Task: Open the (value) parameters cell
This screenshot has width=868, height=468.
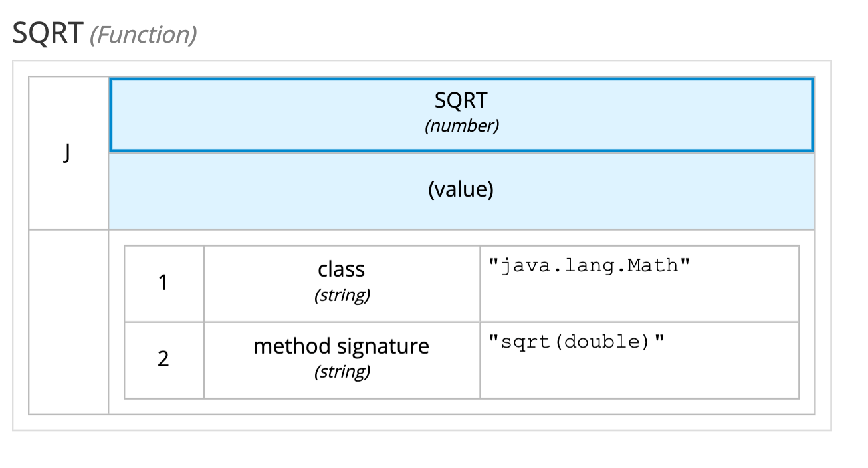Action: point(462,191)
